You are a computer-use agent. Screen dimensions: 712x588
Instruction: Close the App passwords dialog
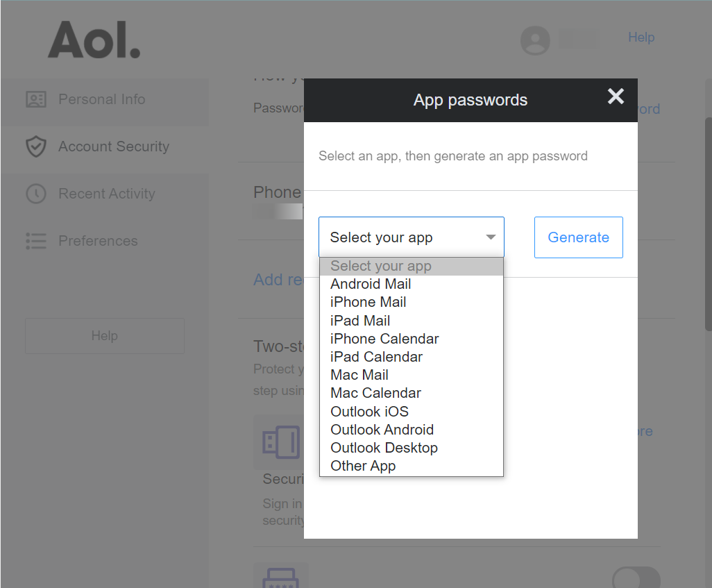(x=616, y=96)
